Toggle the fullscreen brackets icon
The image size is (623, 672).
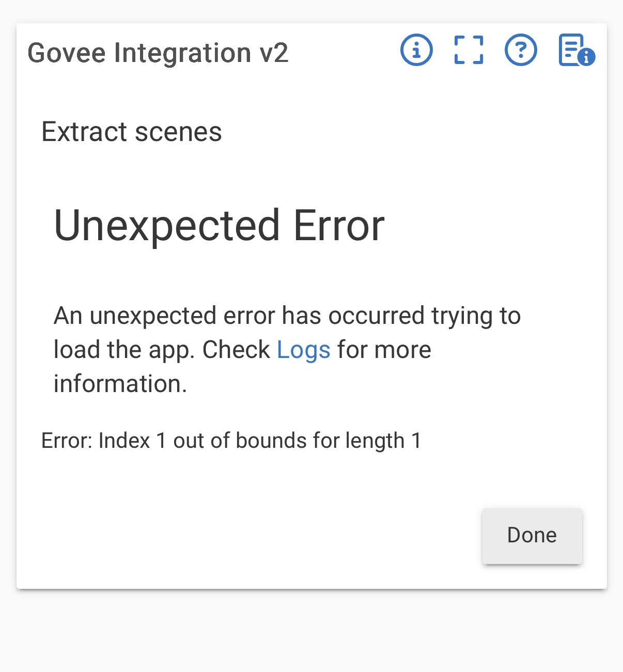coord(469,50)
